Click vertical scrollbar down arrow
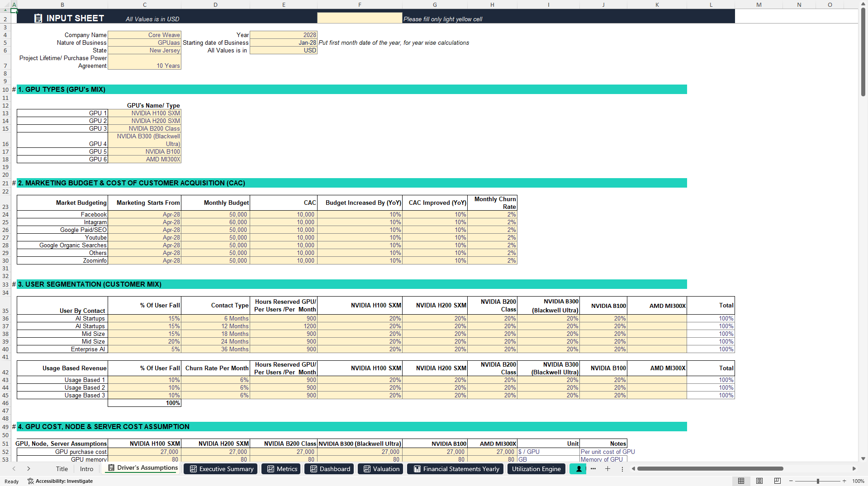 tap(863, 458)
